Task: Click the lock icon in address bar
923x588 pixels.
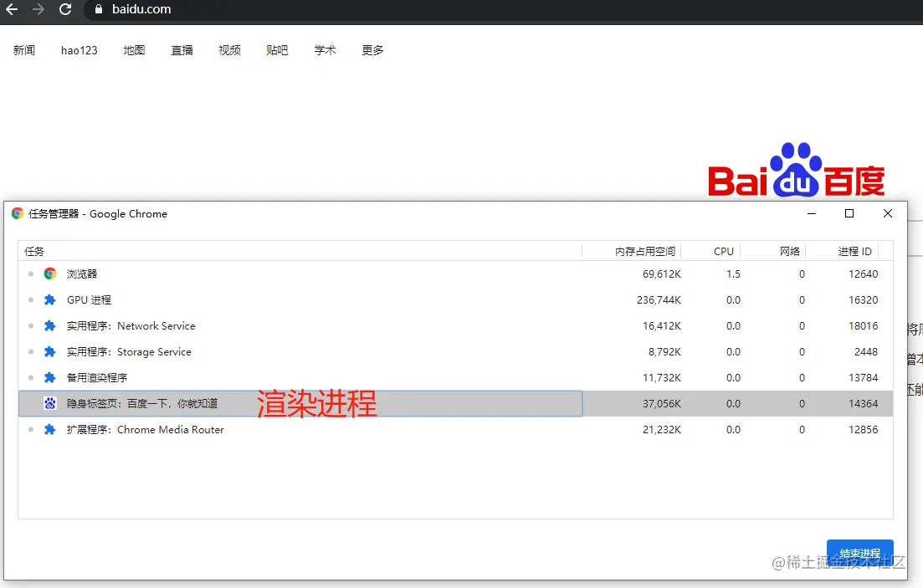Action: point(98,9)
